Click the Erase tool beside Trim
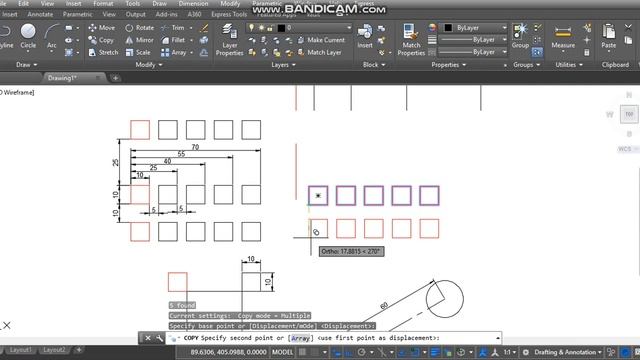The image size is (640, 360). click(204, 28)
